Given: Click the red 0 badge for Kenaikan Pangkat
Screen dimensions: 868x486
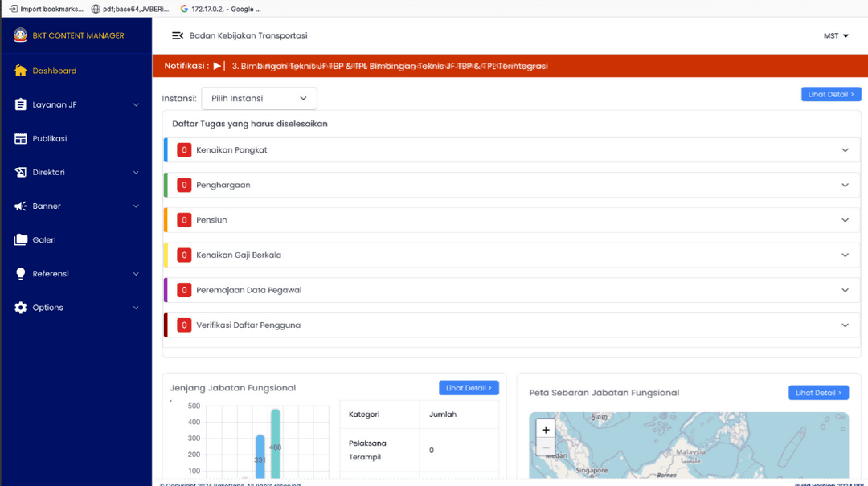Looking at the screenshot, I should [x=184, y=150].
